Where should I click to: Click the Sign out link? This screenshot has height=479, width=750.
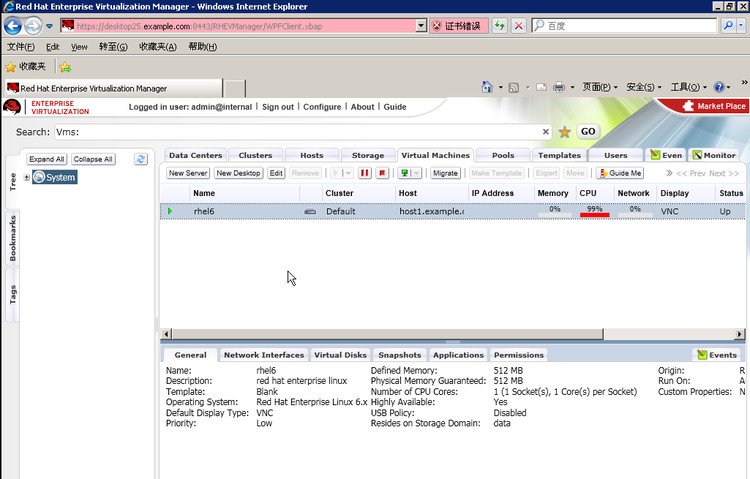point(278,107)
